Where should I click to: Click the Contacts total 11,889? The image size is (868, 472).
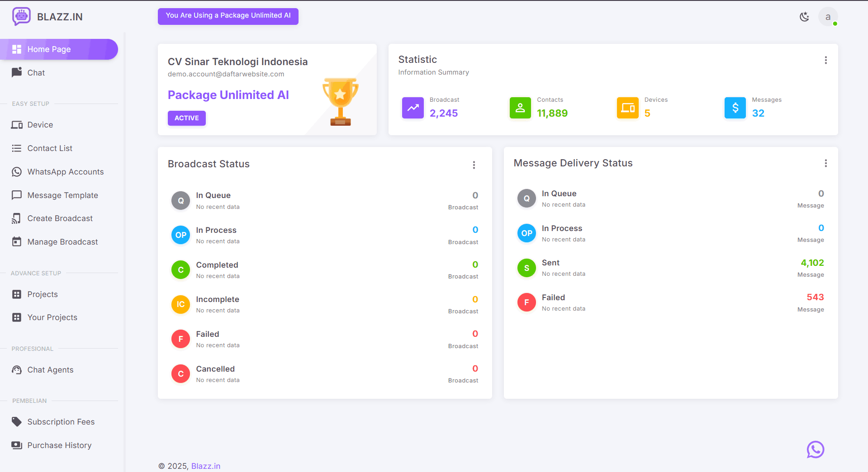pos(552,113)
